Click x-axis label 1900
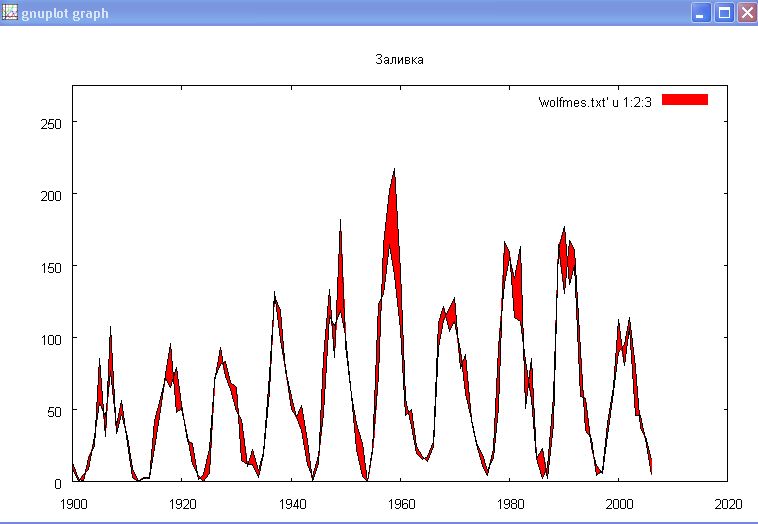 73,504
